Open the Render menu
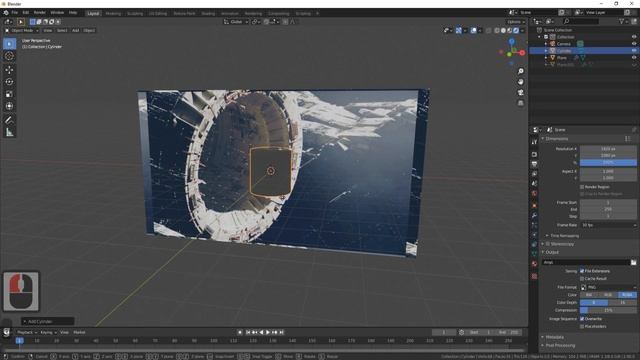 [x=40, y=13]
